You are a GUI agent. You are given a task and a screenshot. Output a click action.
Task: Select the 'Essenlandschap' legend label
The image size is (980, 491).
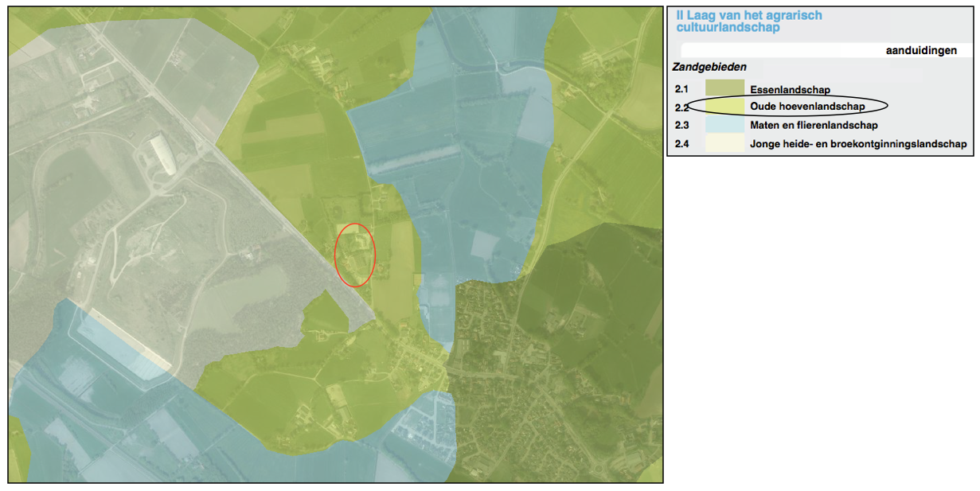click(x=790, y=90)
